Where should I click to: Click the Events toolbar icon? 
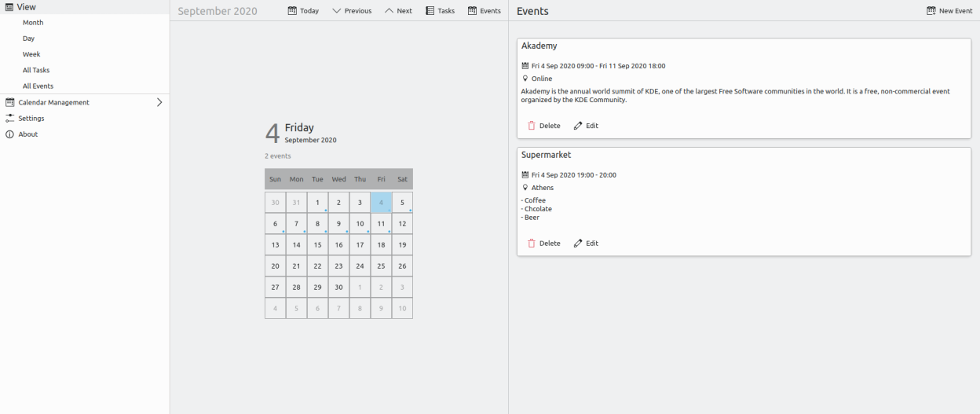tap(473, 11)
